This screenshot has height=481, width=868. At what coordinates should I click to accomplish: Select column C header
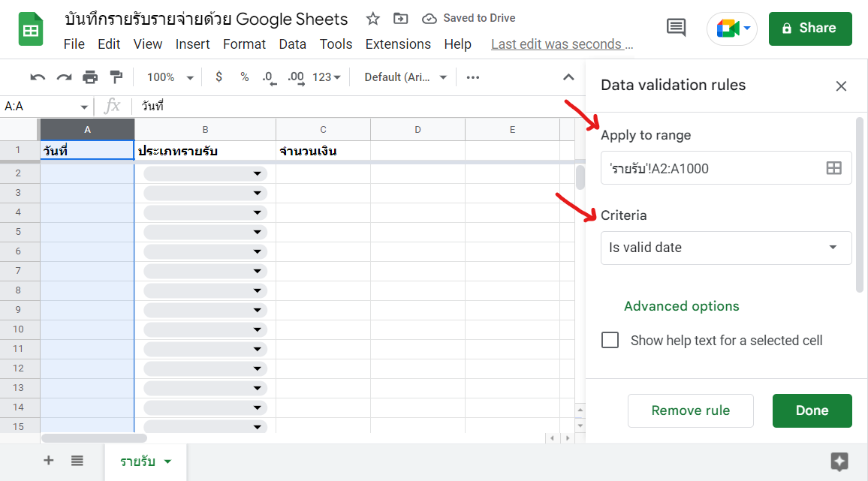pyautogui.click(x=324, y=130)
